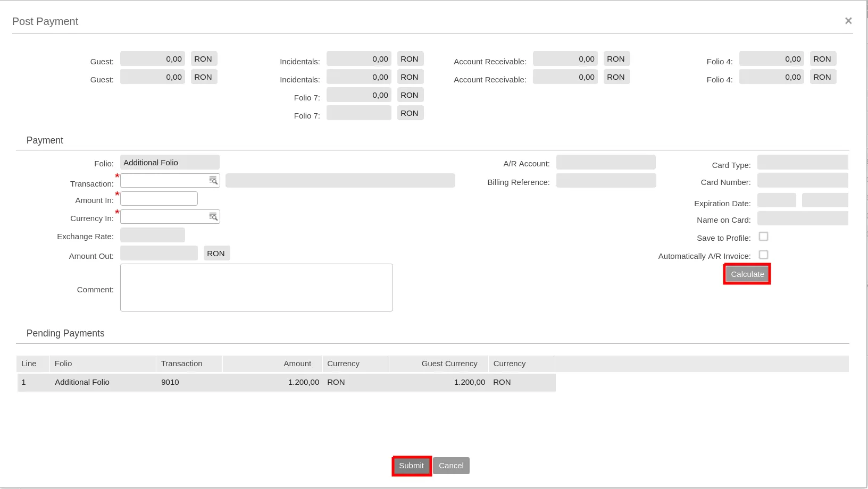The height and width of the screenshot is (489, 868).
Task: Click the A/R Account field
Action: coord(606,162)
